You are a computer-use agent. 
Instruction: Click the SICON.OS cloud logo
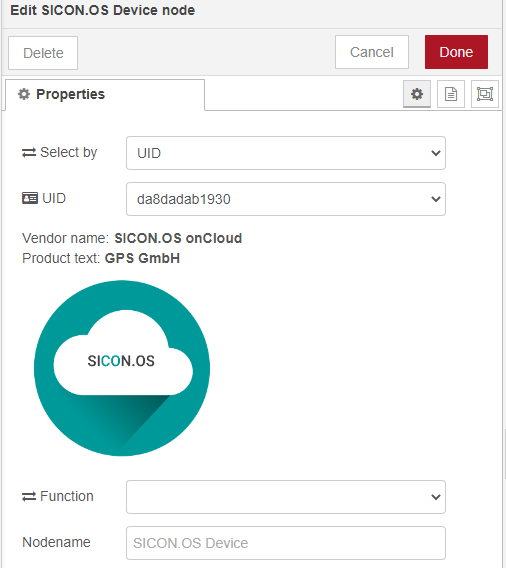(122, 368)
